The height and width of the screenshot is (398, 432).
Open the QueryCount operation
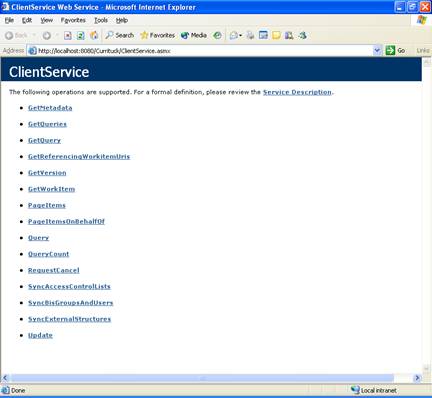click(x=48, y=254)
